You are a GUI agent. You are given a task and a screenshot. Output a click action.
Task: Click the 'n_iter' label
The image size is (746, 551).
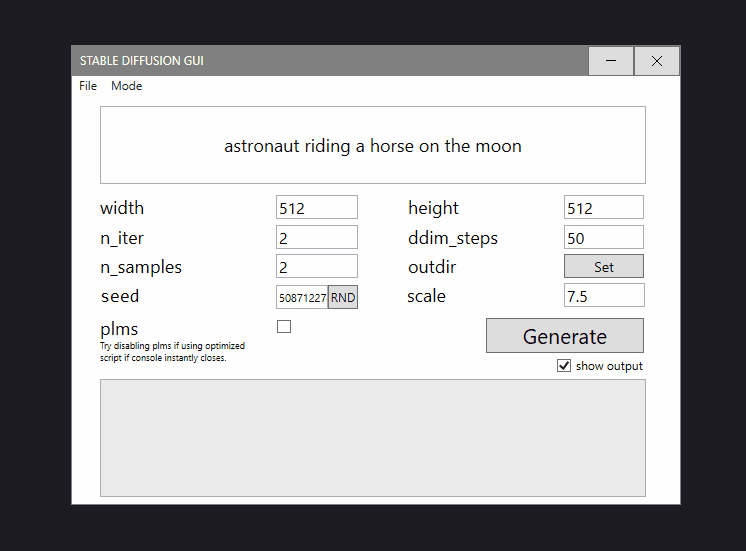tap(122, 238)
